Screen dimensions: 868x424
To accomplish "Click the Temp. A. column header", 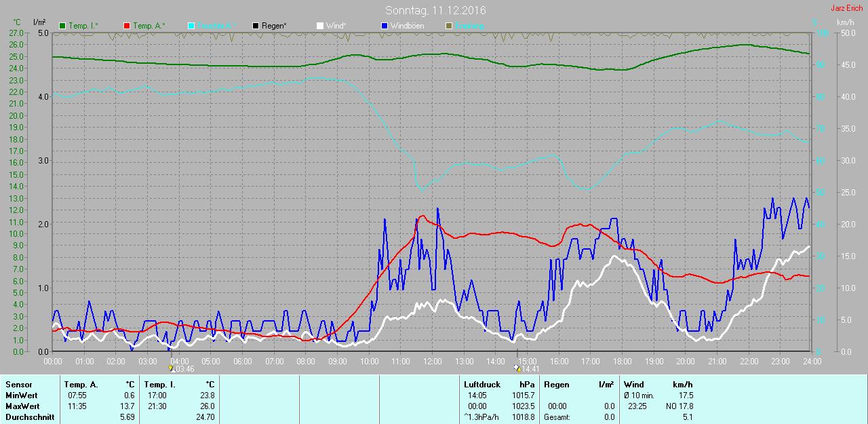I will tap(81, 385).
